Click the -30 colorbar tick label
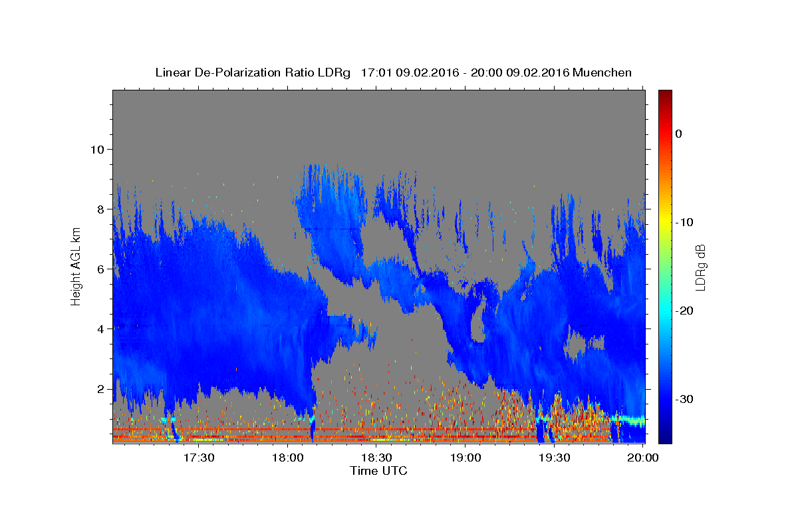 pos(684,399)
